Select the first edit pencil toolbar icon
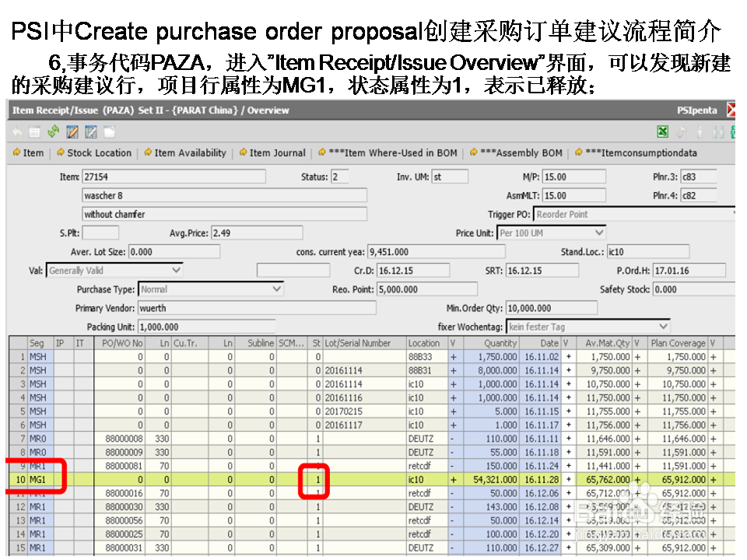This screenshot has width=747, height=560. click(x=71, y=131)
